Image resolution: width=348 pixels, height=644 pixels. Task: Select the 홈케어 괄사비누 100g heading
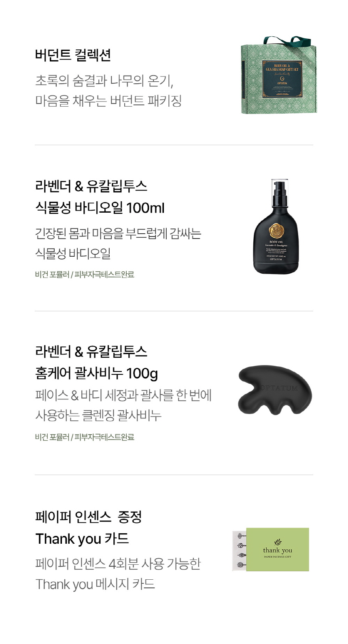[96, 373]
